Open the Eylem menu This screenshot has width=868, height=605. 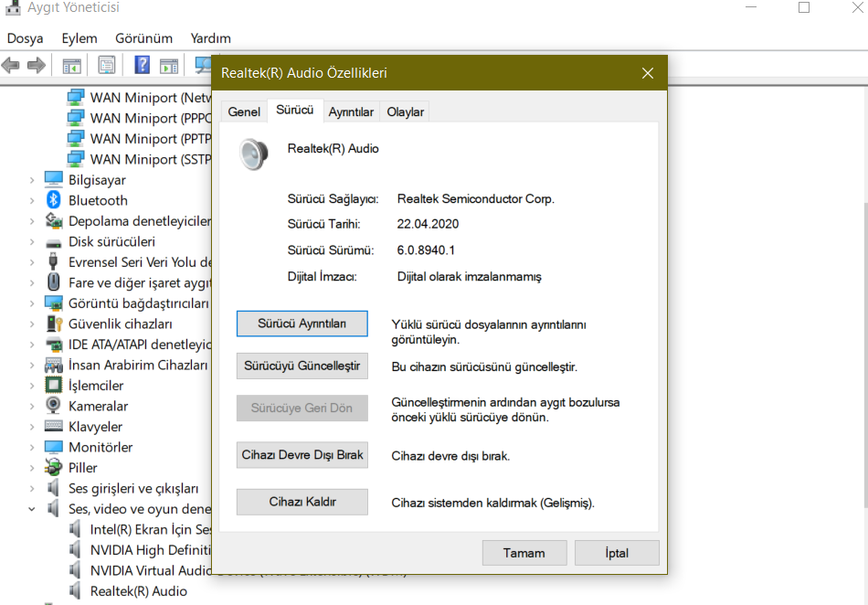pos(79,38)
